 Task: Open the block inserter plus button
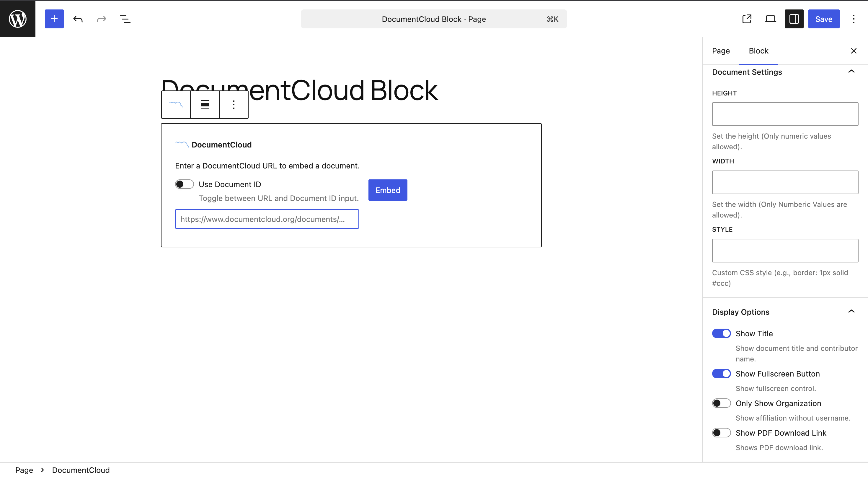tap(54, 19)
